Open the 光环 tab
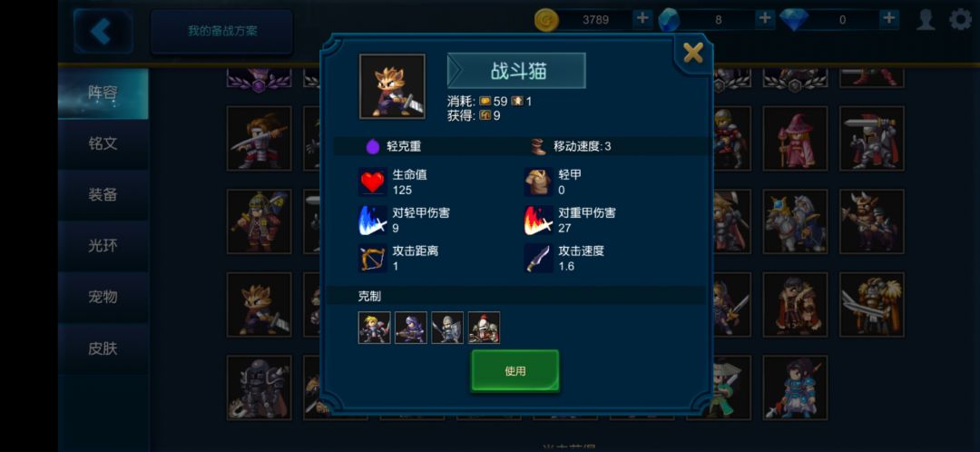The width and height of the screenshot is (980, 452). click(103, 246)
